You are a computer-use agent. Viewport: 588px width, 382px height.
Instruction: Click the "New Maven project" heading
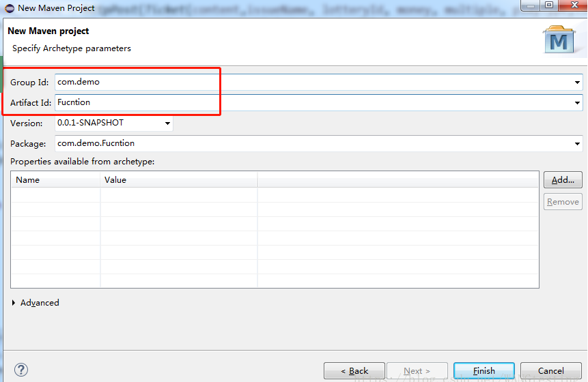click(48, 31)
